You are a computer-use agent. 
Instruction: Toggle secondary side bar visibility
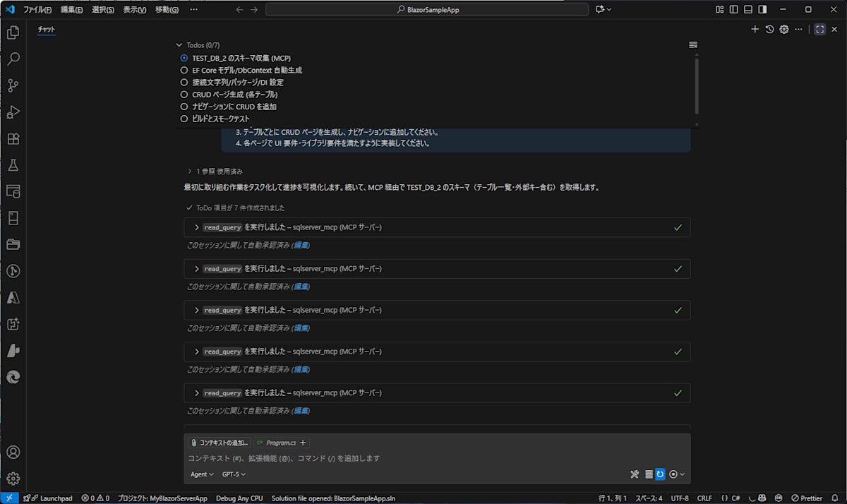[x=762, y=9]
